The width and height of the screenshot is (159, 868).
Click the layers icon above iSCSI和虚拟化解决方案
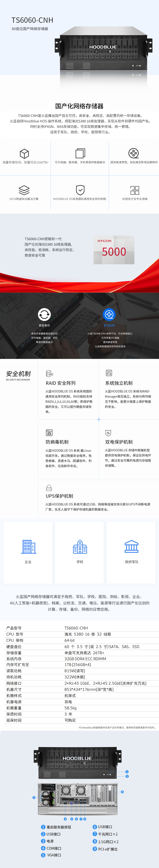(x=24, y=190)
